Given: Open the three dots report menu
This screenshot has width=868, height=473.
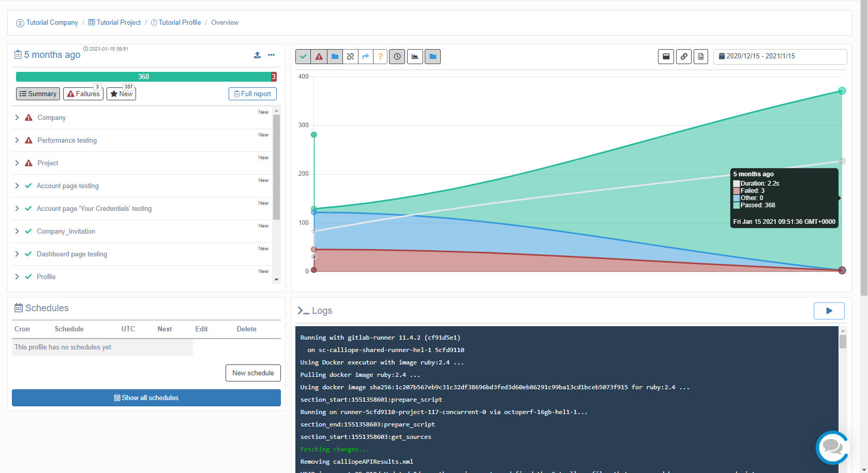Looking at the screenshot, I should click(x=272, y=55).
